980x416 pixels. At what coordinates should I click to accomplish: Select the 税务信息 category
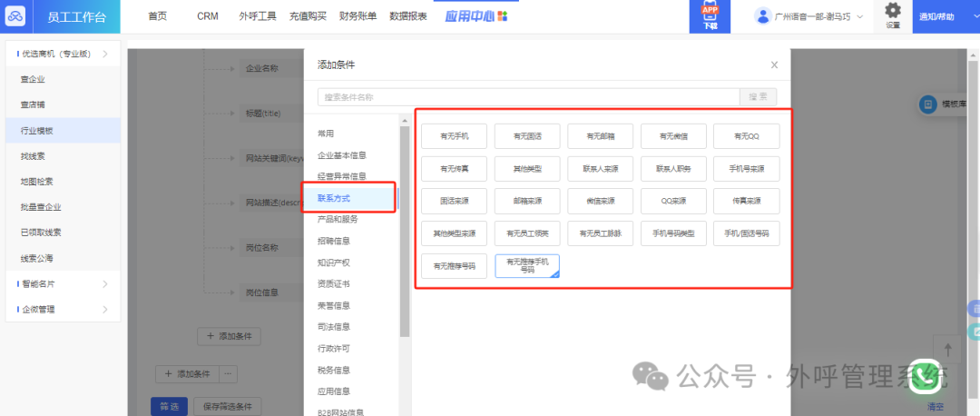point(334,370)
